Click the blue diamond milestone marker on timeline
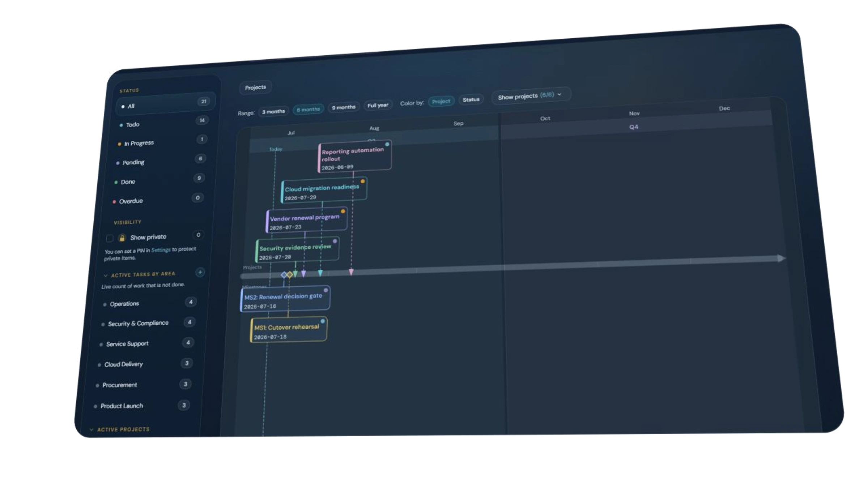Screen dimensions: 868x488 (x=284, y=275)
